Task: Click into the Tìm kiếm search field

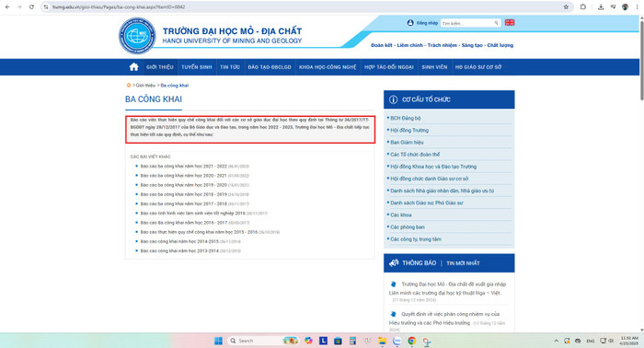Action: pos(467,23)
